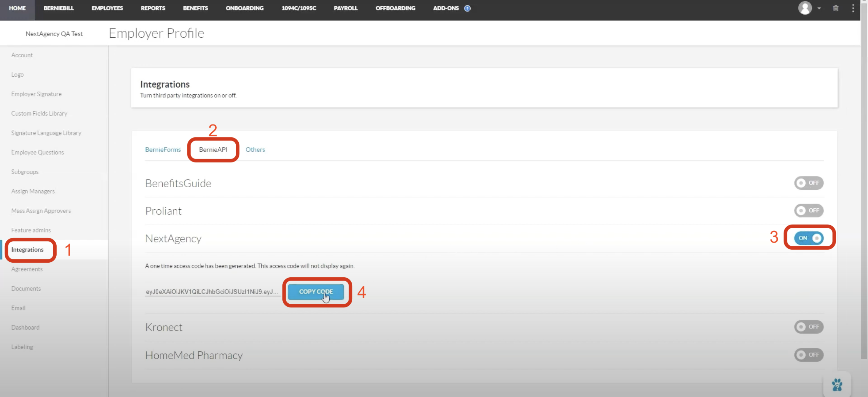Open Custom Fields Library in sidebar
Image resolution: width=868 pixels, height=397 pixels.
pyautogui.click(x=39, y=113)
